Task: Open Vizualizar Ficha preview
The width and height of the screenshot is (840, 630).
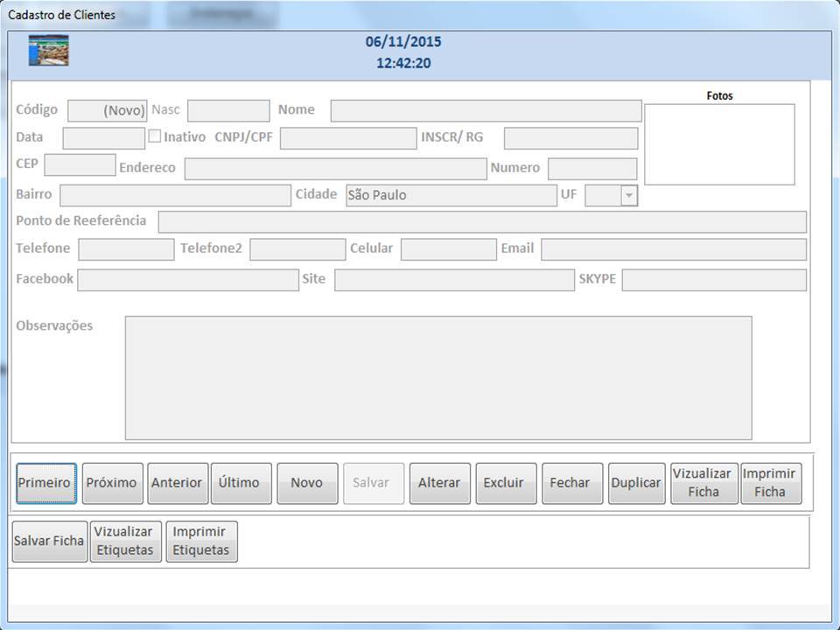Action: 703,483
